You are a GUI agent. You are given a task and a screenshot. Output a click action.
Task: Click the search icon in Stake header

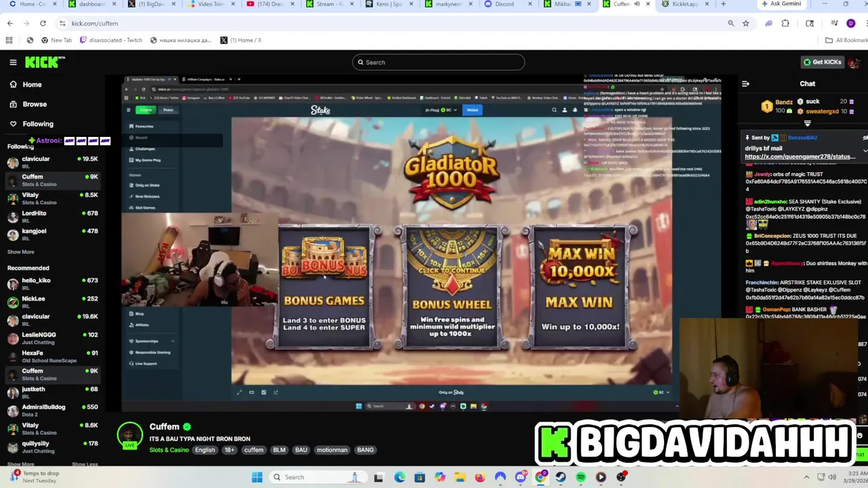point(554,110)
